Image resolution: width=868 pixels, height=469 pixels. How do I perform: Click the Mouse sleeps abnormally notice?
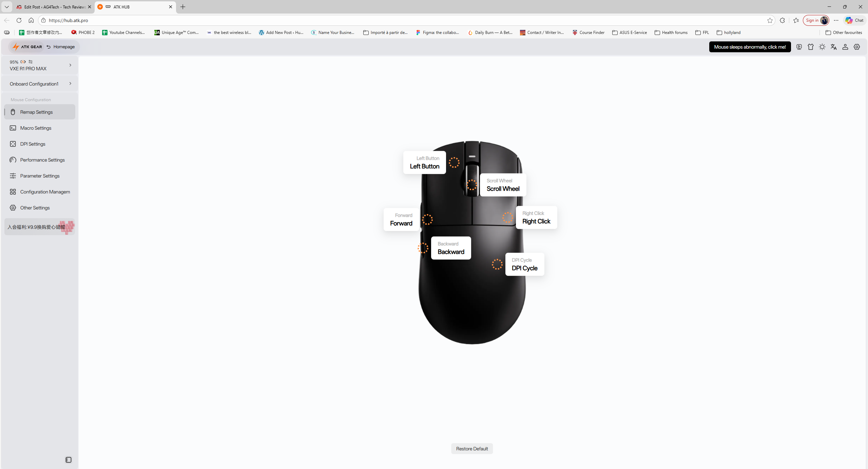tap(750, 47)
